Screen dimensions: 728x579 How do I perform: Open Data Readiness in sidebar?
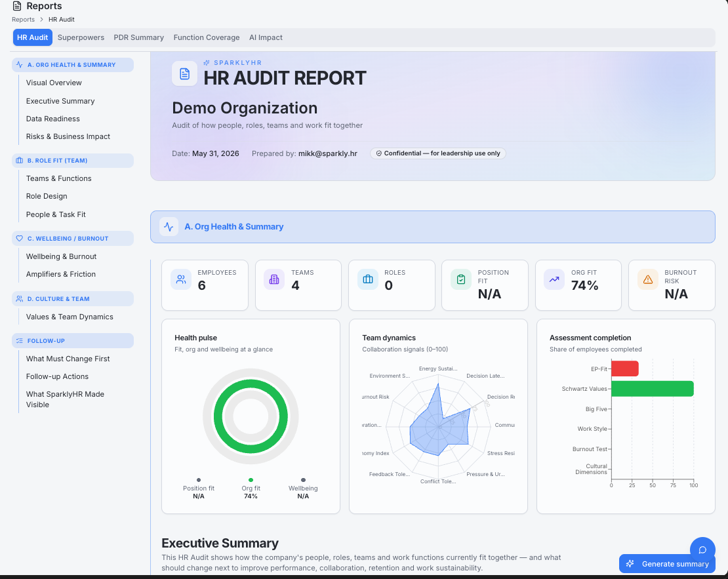[53, 119]
